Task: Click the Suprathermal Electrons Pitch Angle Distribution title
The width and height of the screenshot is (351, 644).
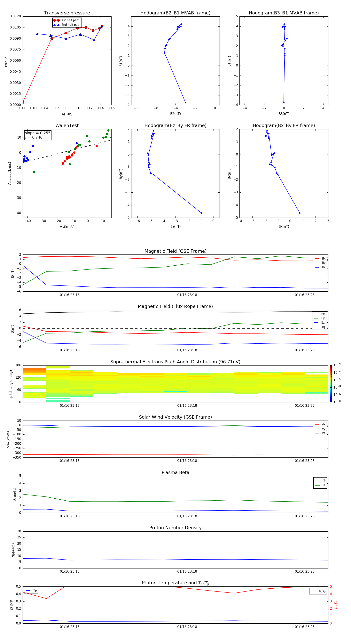Action: 175,362
